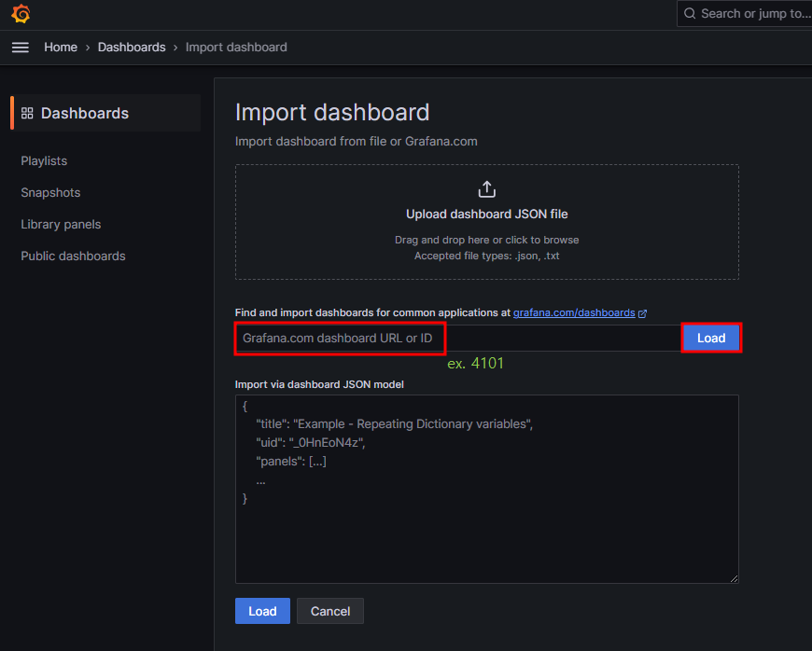
Task: Click 'Accepted file types: .json, .txt' text
Action: pyautogui.click(x=487, y=256)
